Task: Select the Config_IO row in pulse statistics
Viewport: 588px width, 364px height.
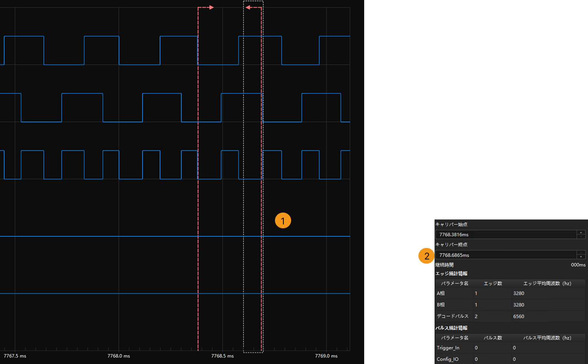Action: [510, 359]
